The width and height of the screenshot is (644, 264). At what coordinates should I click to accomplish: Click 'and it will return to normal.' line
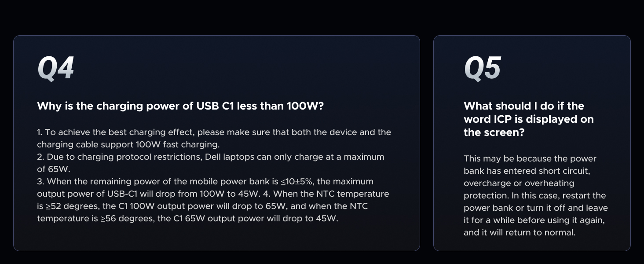(519, 232)
